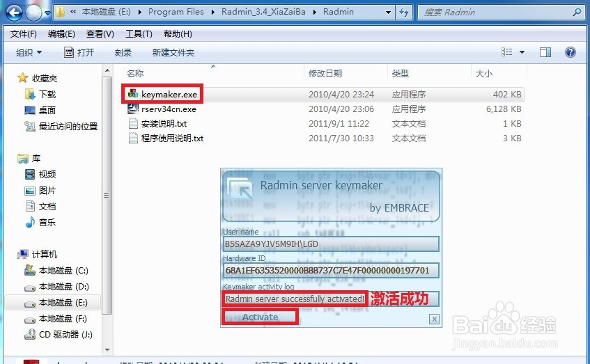Select the rserv34cn.exe file
The image size is (590, 364).
(169, 109)
